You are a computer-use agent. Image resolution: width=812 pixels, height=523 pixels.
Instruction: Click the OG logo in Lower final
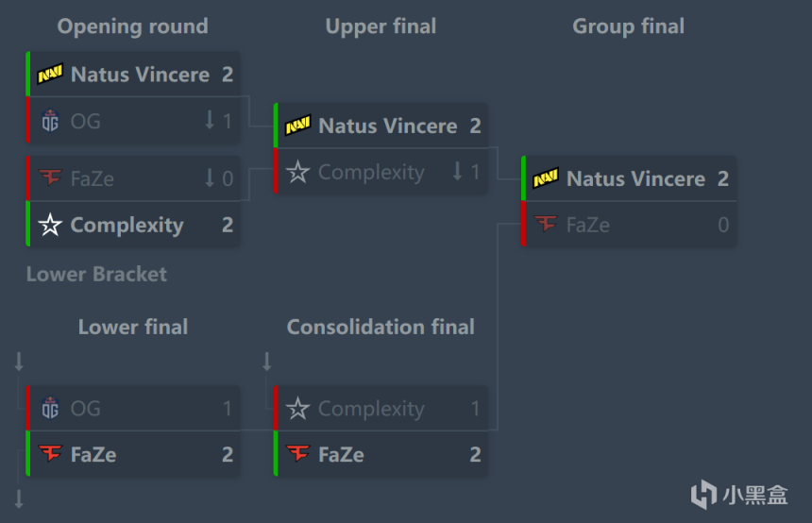click(x=50, y=409)
